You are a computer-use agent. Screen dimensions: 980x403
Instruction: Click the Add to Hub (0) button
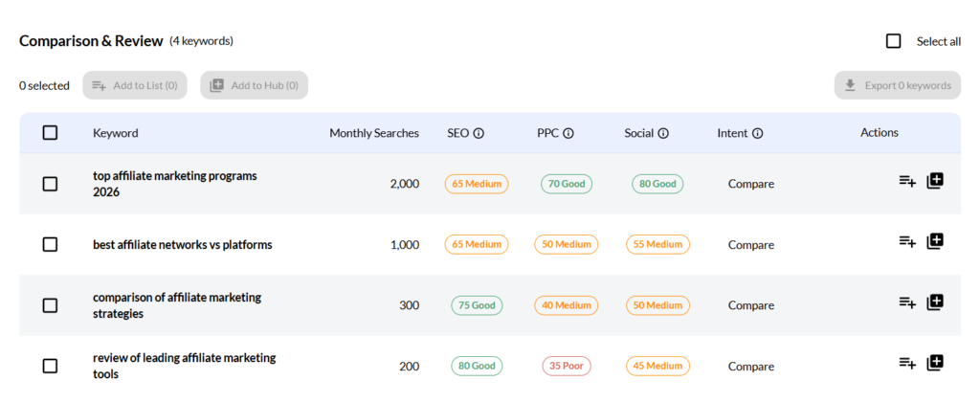[254, 85]
